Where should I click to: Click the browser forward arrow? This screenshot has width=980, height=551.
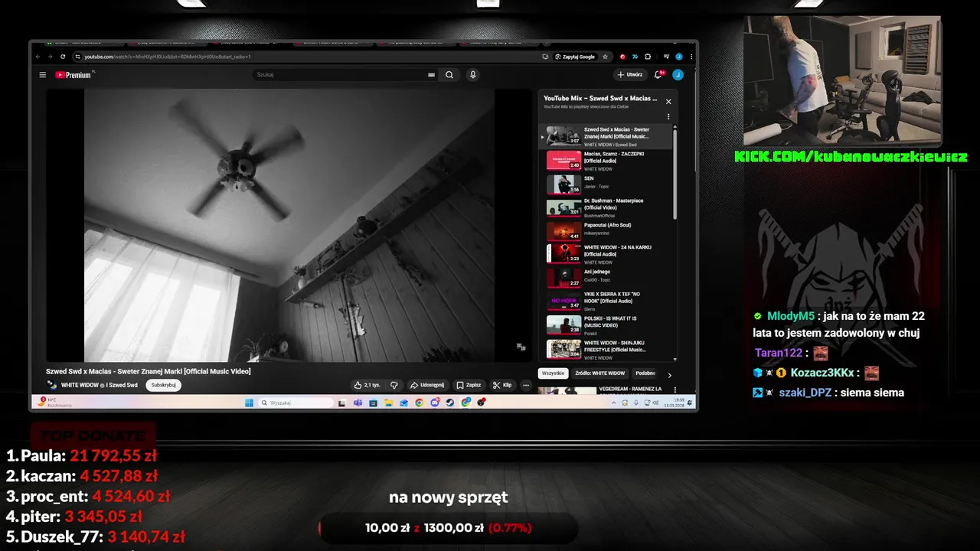pyautogui.click(x=51, y=57)
